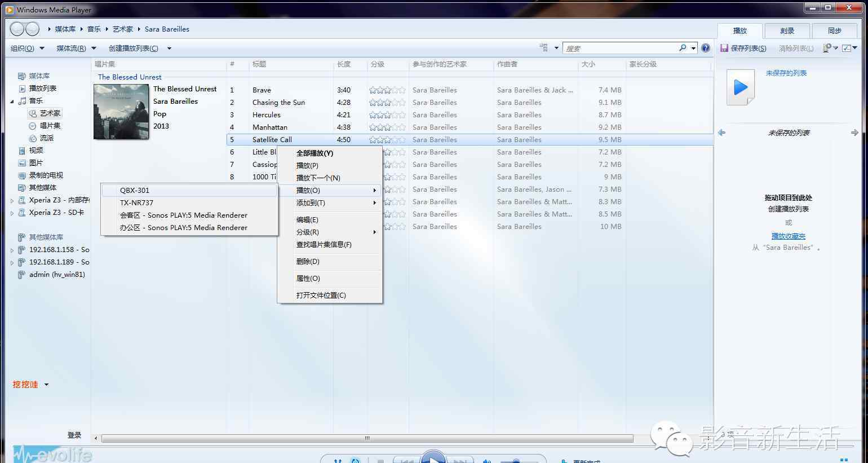
Task: Open the 组织(O) dropdown menu
Action: (x=27, y=48)
